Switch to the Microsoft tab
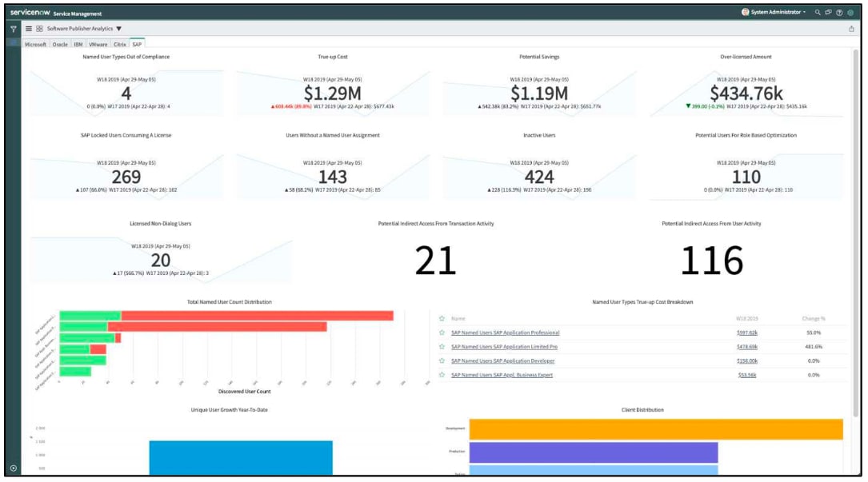 (x=36, y=45)
